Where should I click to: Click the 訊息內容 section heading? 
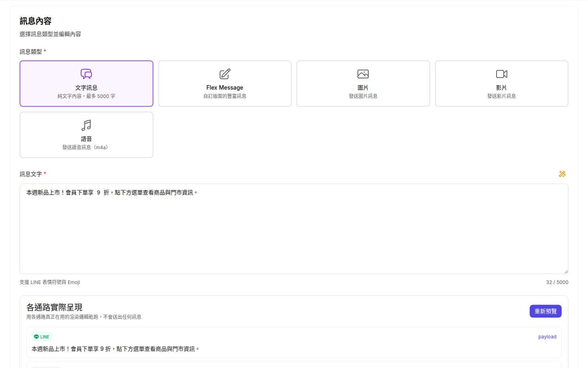[x=35, y=21]
